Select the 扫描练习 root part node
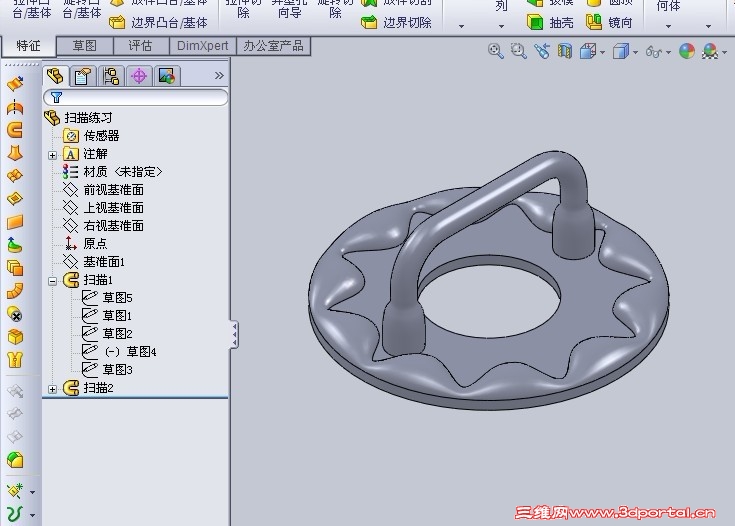The width and height of the screenshot is (735, 526). coord(79,118)
